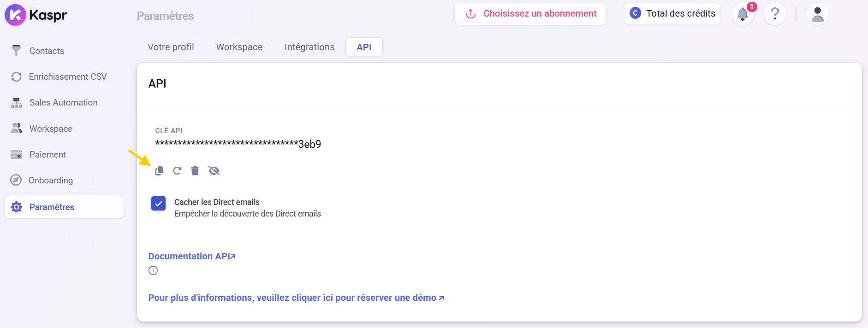Open Total des crédits
This screenshot has width=868, height=328.
[672, 14]
